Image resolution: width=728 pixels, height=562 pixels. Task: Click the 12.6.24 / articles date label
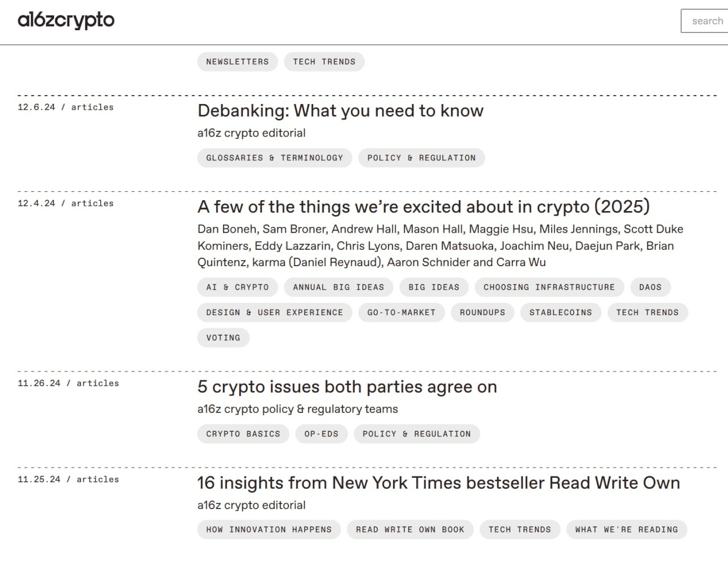coord(65,107)
